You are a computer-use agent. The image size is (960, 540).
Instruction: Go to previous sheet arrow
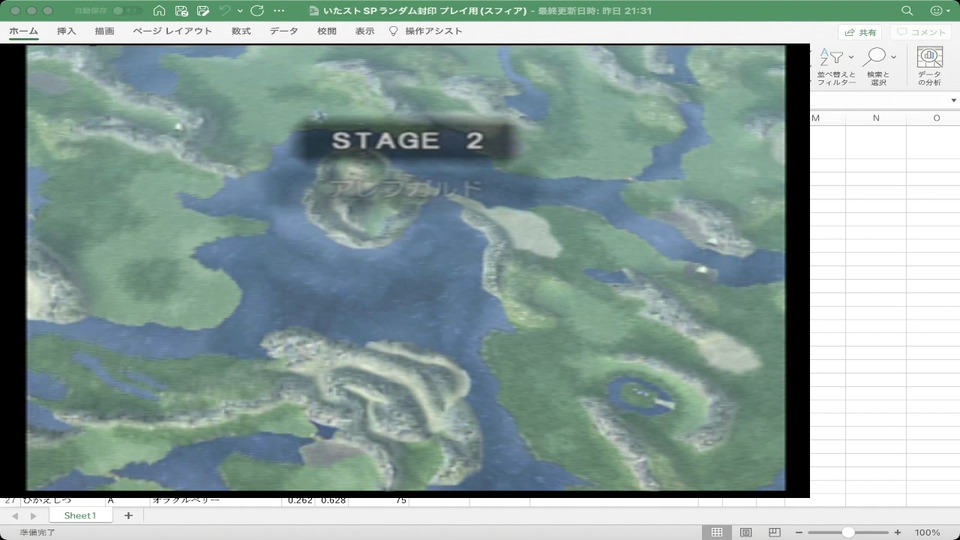tap(15, 516)
